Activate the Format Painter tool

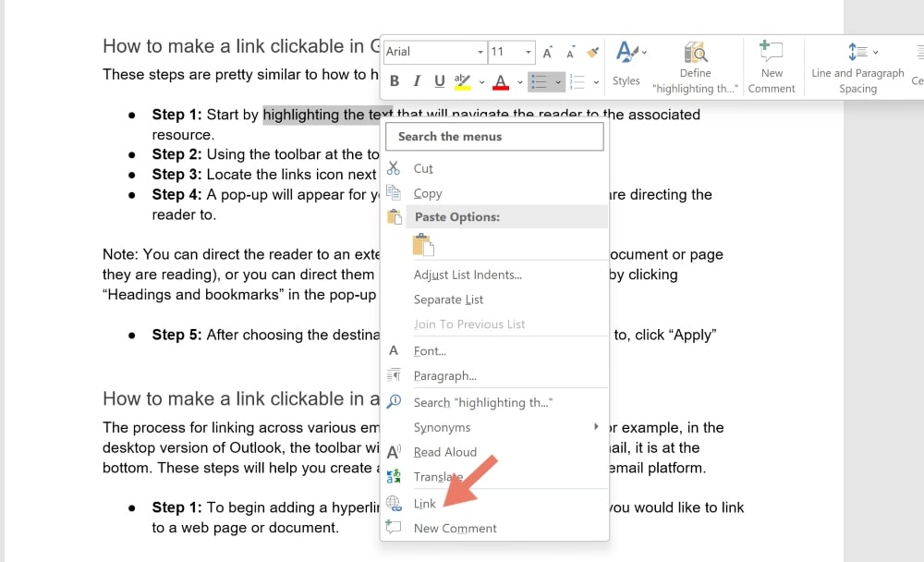point(592,54)
